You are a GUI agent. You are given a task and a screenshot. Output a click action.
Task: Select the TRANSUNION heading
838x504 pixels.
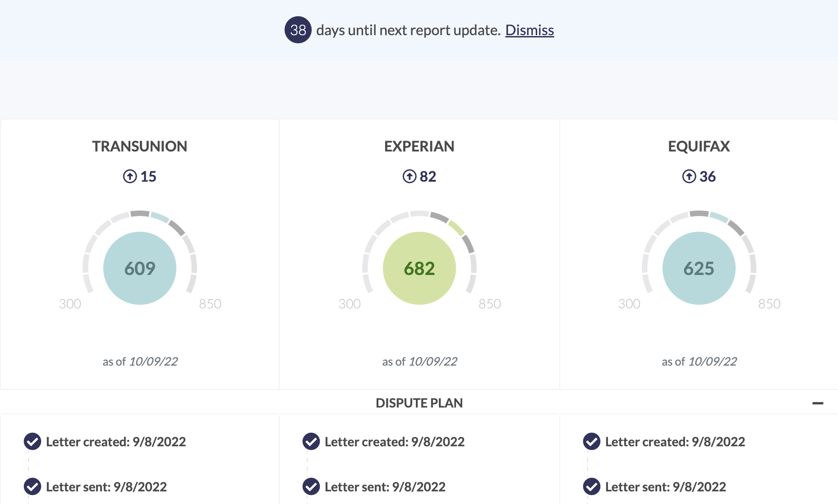140,147
